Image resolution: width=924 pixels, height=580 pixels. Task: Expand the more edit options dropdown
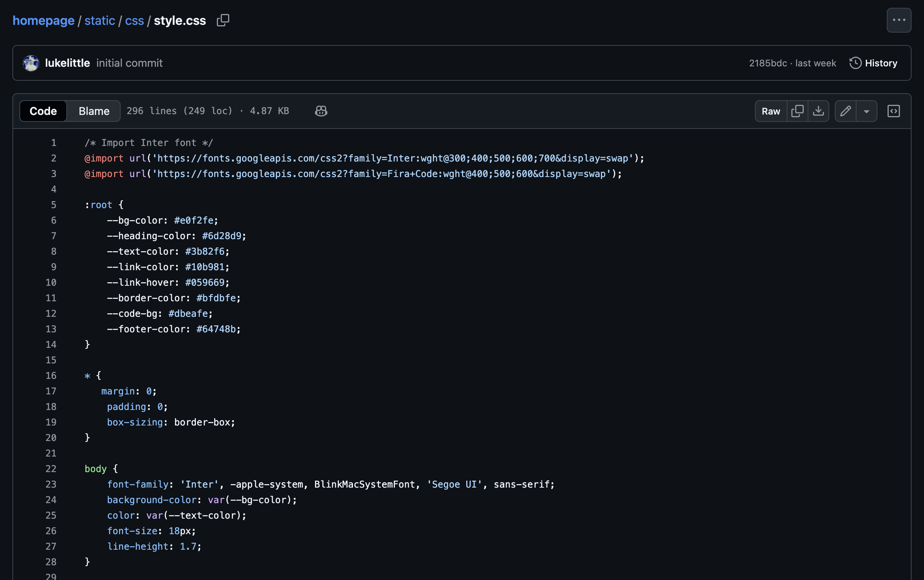point(866,111)
